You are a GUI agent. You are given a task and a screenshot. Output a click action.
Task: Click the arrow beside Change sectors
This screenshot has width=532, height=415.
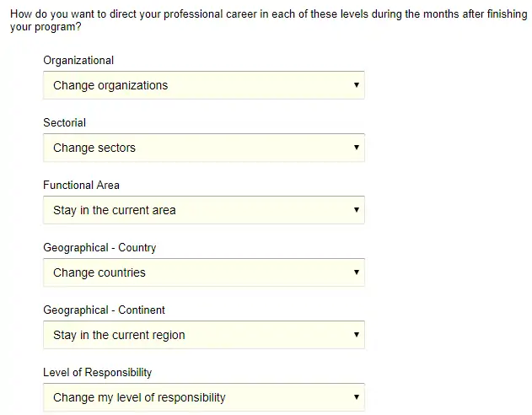(x=357, y=148)
